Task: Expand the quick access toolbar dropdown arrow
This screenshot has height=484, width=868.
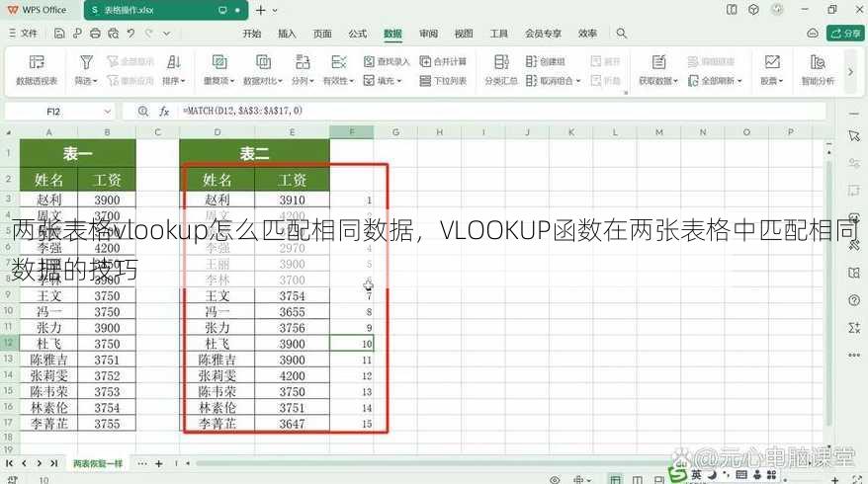Action: [x=167, y=34]
